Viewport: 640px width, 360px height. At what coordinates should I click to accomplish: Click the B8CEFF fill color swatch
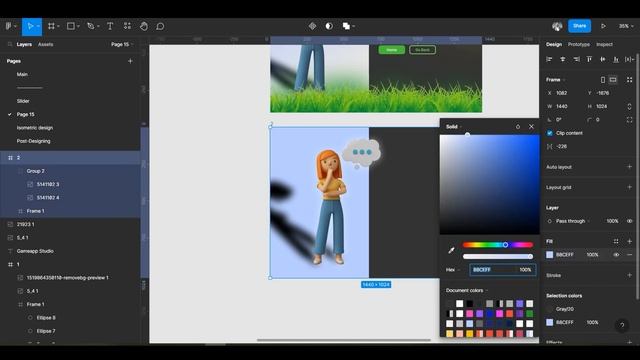click(x=550, y=255)
